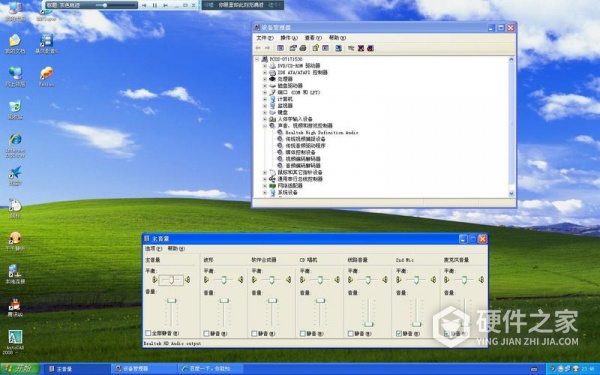Switch to 百度一下 browser taskbar button
This screenshot has height=375, width=600.
tap(211, 368)
